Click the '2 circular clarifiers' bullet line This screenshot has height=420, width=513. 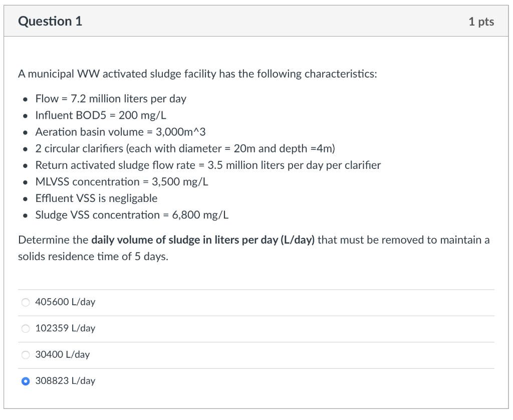185,149
